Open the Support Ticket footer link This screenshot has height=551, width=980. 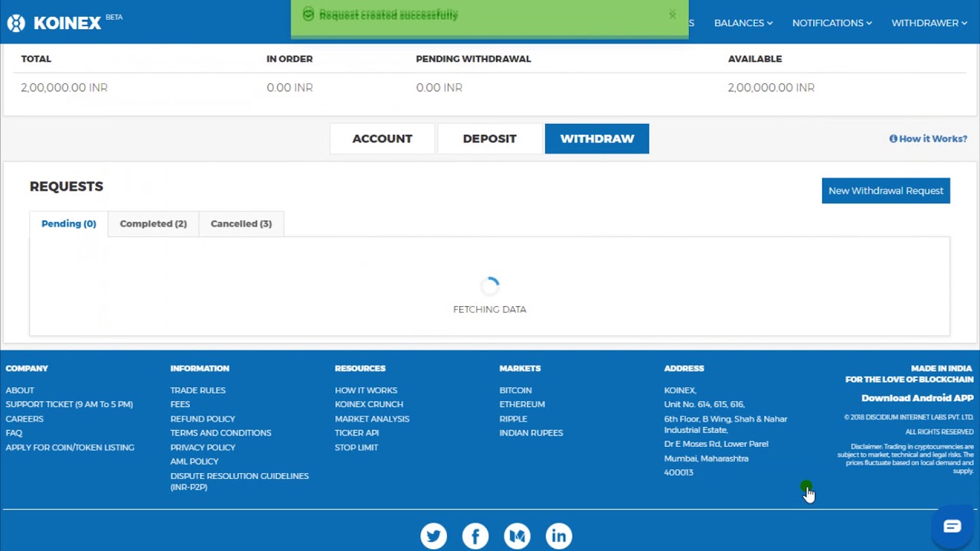tap(69, 404)
